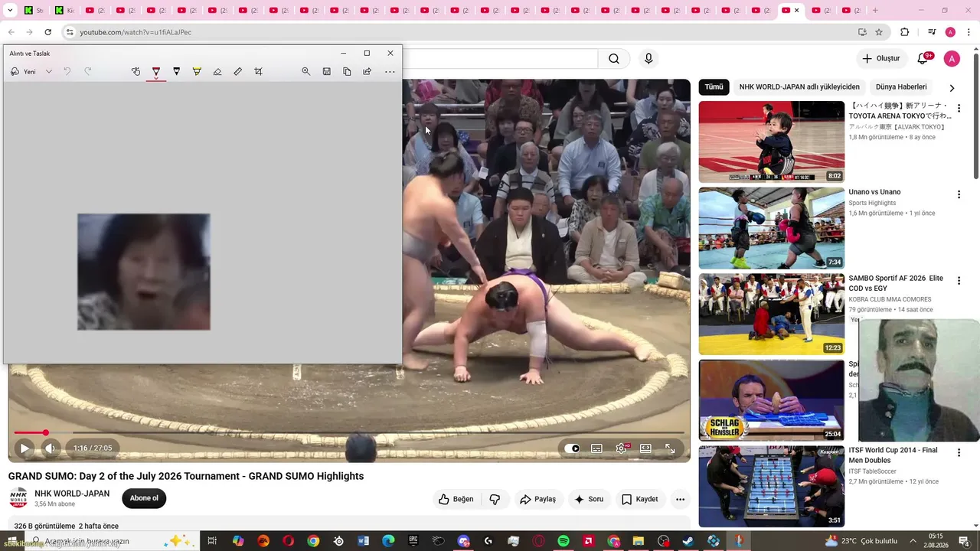Click the Paylaş share button

[x=537, y=499]
